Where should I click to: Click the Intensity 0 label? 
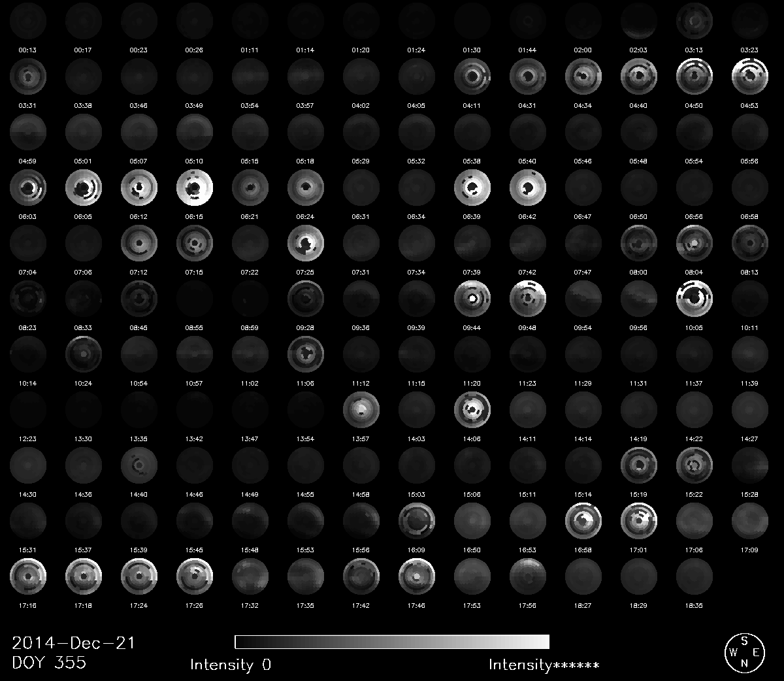click(x=230, y=665)
